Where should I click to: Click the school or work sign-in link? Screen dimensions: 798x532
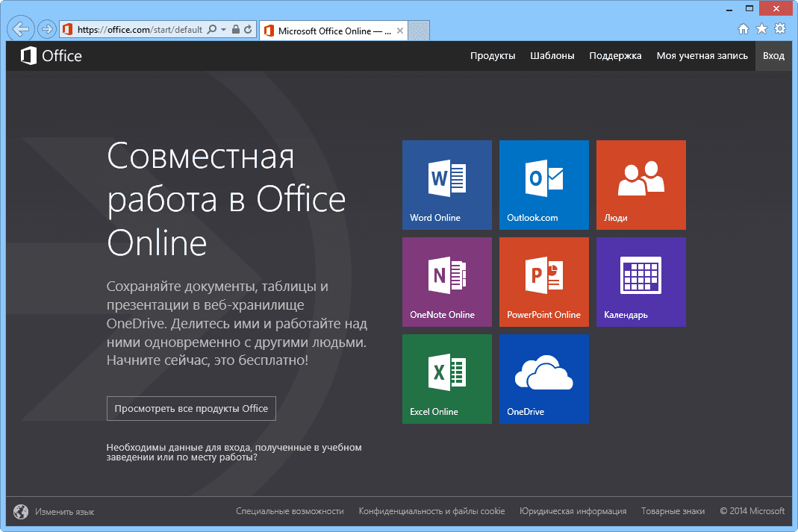tap(234, 452)
